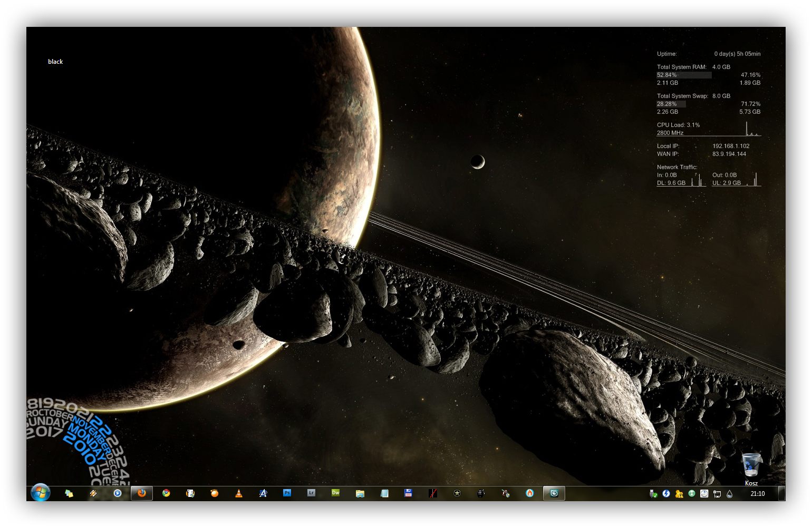
Task: Open Windows Explorer folder icon
Action: (360, 493)
